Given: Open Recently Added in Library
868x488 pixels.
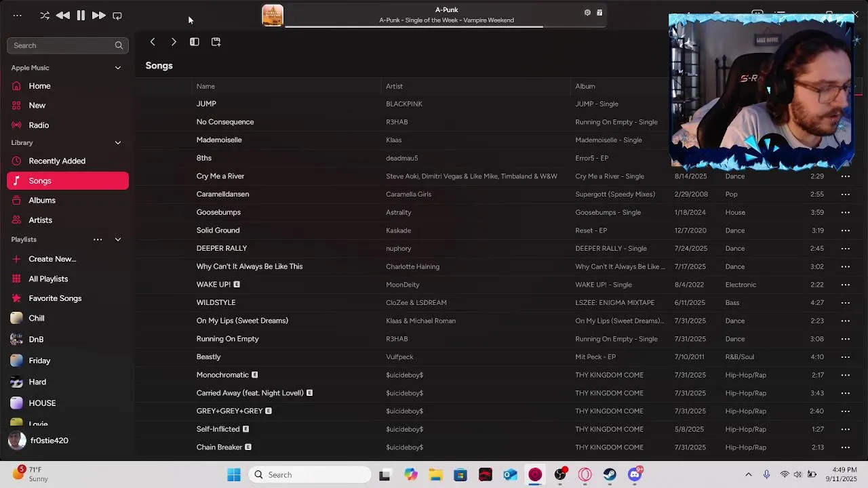Looking at the screenshot, I should tap(67, 161).
